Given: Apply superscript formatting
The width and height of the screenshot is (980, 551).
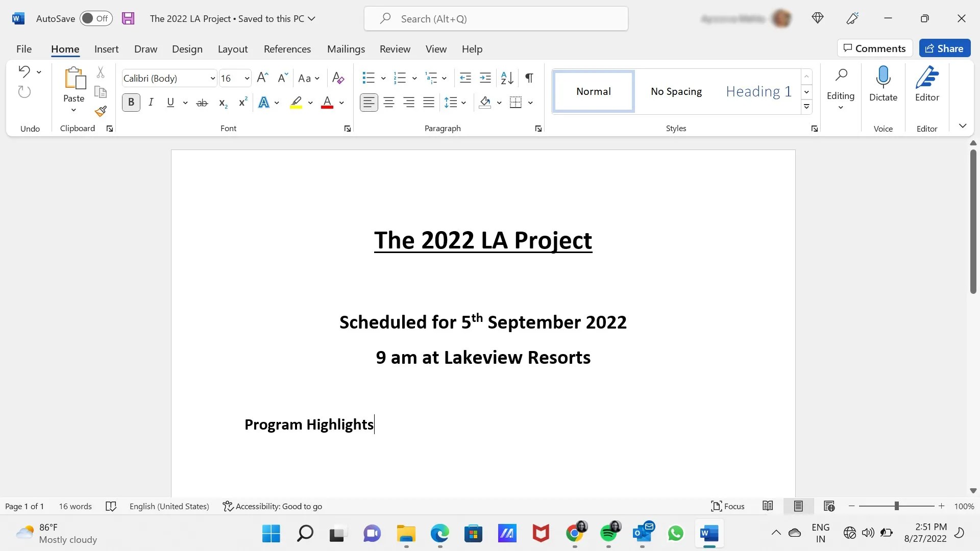Looking at the screenshot, I should pyautogui.click(x=242, y=102).
